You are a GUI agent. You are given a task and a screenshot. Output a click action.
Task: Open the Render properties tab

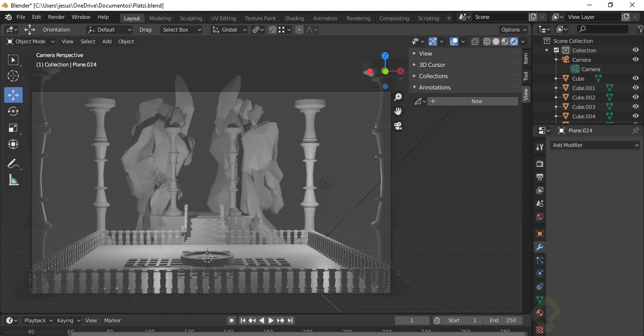(x=539, y=164)
